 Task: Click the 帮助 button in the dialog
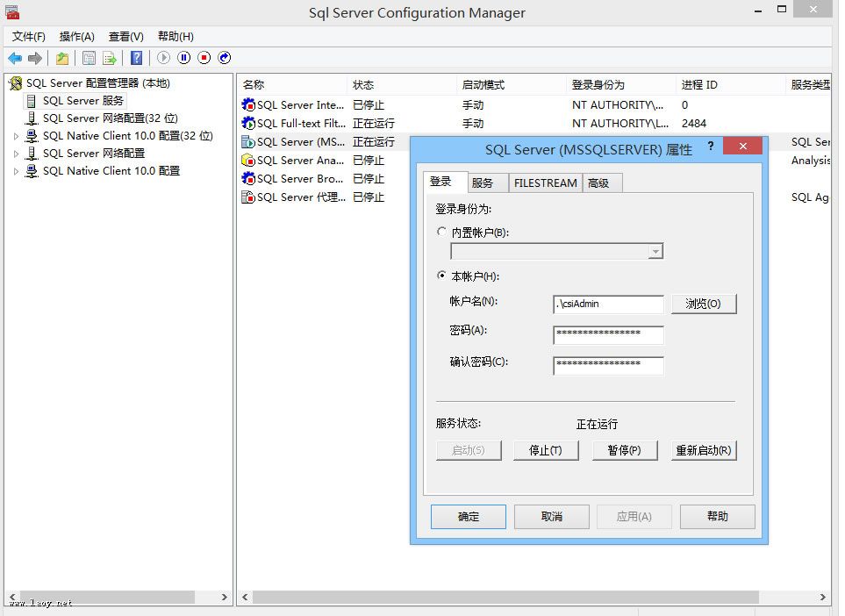pyautogui.click(x=718, y=517)
